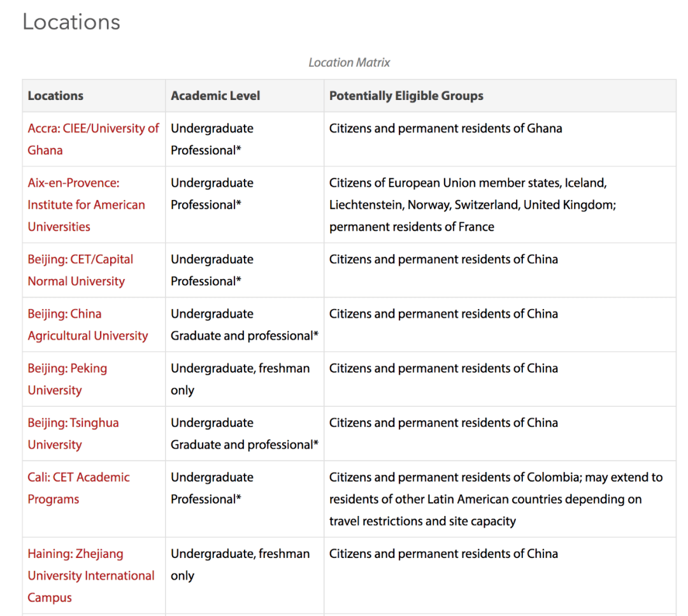The height and width of the screenshot is (616, 688).
Task: Click eligible groups text for Ghana
Action: pos(445,128)
